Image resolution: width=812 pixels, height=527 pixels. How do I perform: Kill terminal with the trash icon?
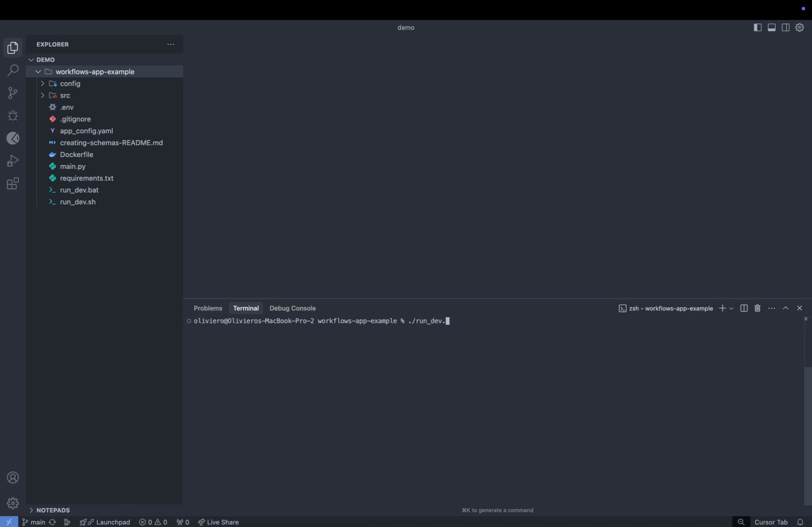(x=757, y=308)
